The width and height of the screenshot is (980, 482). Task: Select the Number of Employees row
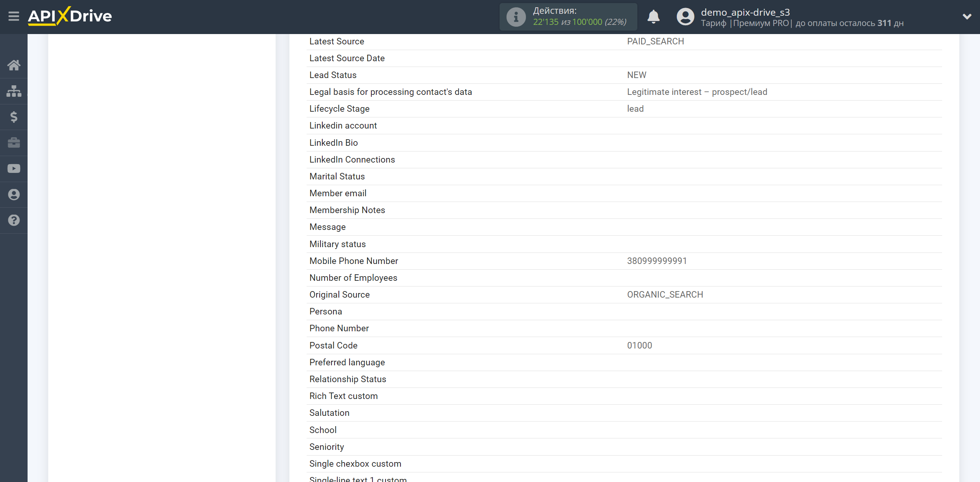(x=624, y=278)
